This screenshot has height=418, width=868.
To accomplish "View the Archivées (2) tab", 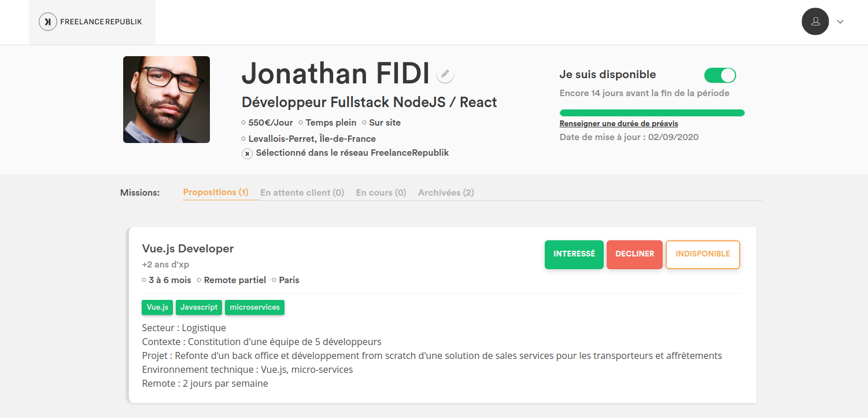I will click(446, 193).
